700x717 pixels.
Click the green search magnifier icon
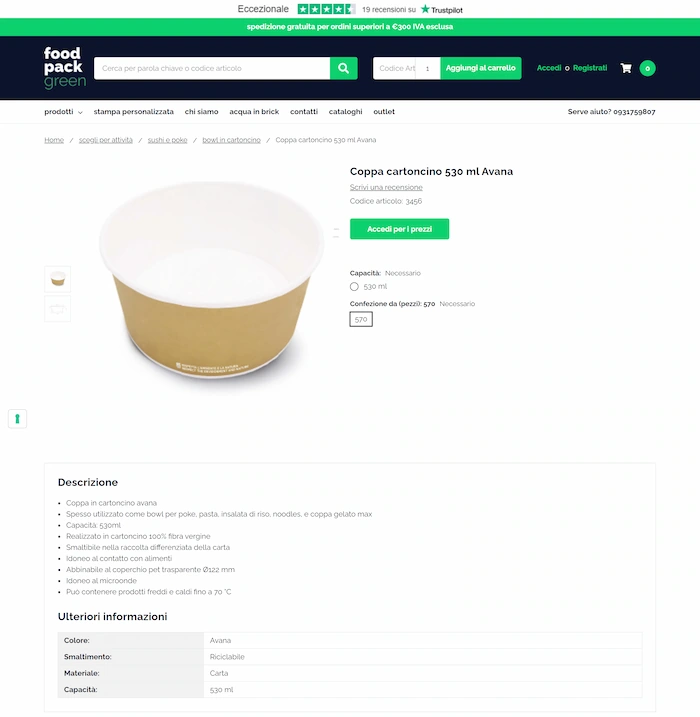click(343, 68)
